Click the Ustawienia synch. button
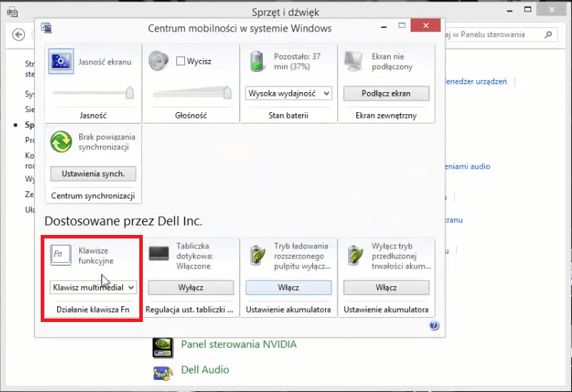Viewport: 572px width, 392px height. (x=93, y=174)
